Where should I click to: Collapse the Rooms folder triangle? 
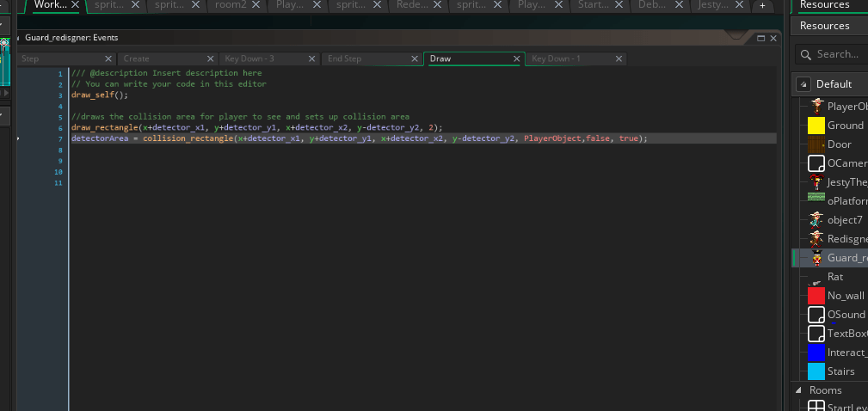coord(798,390)
